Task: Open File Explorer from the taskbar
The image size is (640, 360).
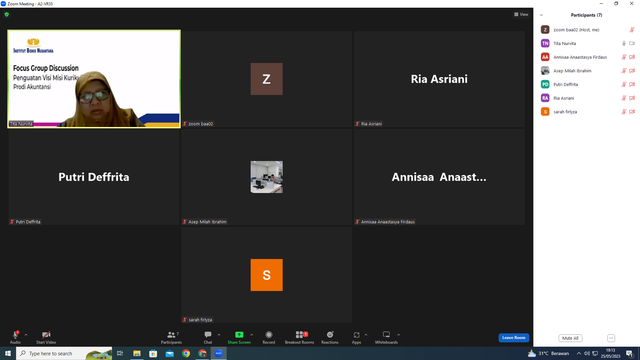Action: 137,353
